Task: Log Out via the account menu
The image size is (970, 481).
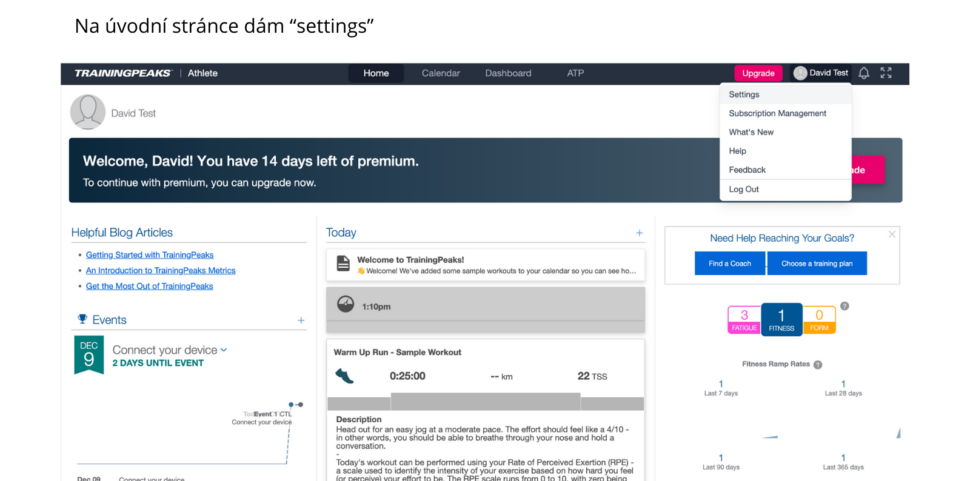Action: click(x=785, y=189)
